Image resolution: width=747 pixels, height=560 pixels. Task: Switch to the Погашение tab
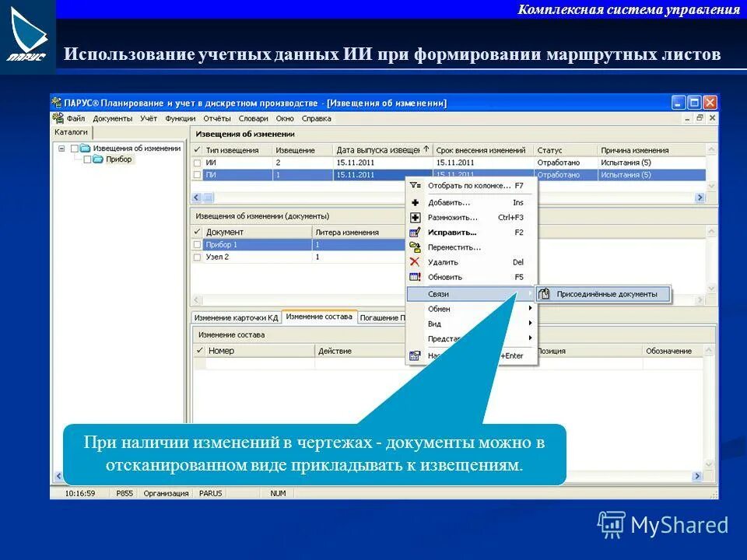pos(381,317)
